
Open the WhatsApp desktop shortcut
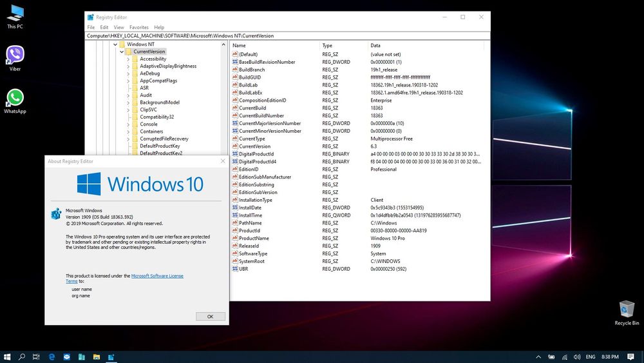(x=15, y=101)
